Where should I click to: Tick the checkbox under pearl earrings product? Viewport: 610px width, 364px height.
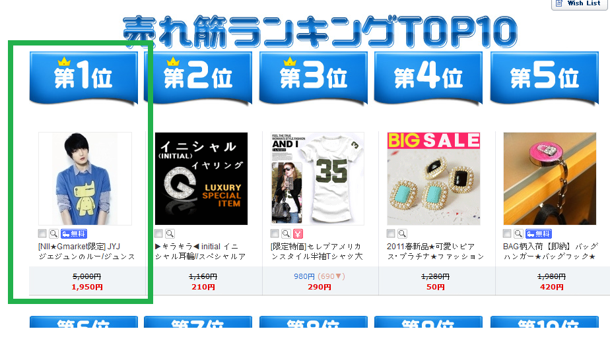391,233
